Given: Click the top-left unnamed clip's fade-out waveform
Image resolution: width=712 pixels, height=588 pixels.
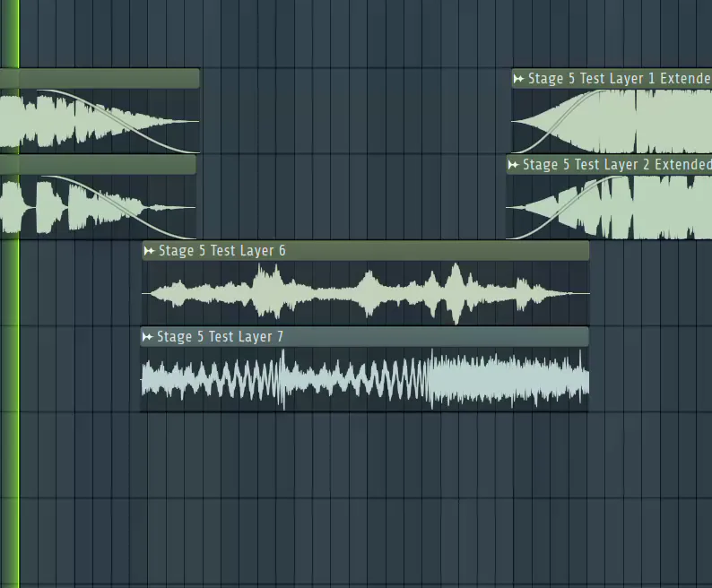Looking at the screenshot, I should 100,121.
